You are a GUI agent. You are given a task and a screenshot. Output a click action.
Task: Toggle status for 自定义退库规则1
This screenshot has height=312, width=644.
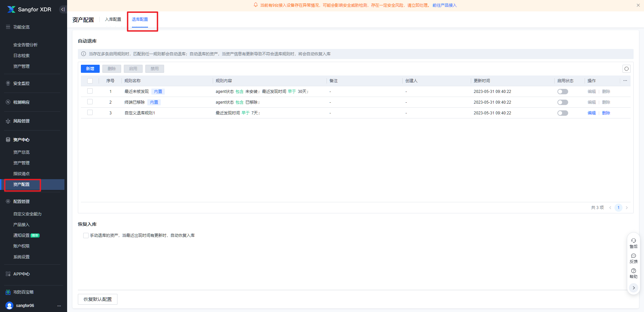[562, 113]
